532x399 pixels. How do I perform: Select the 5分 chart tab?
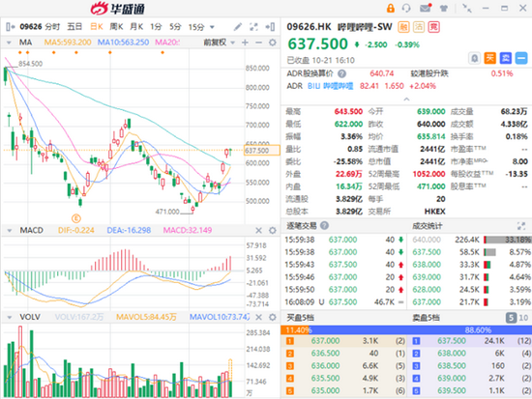coord(175,27)
